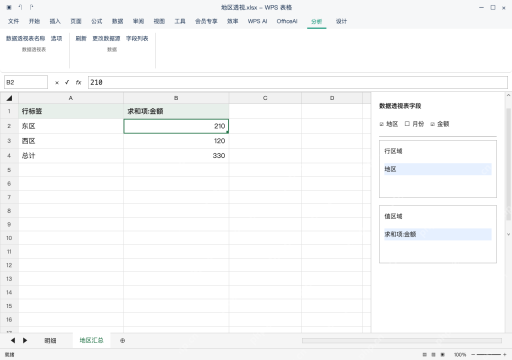Click the field pane scroll up arrow
Viewport: 512px width, 360px height.
click(x=508, y=96)
